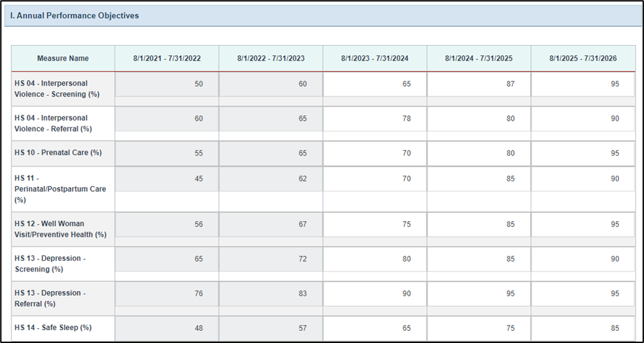The image size is (644, 343).
Task: Click Violence Screening 2021-2022 value 50
Action: pyautogui.click(x=167, y=84)
